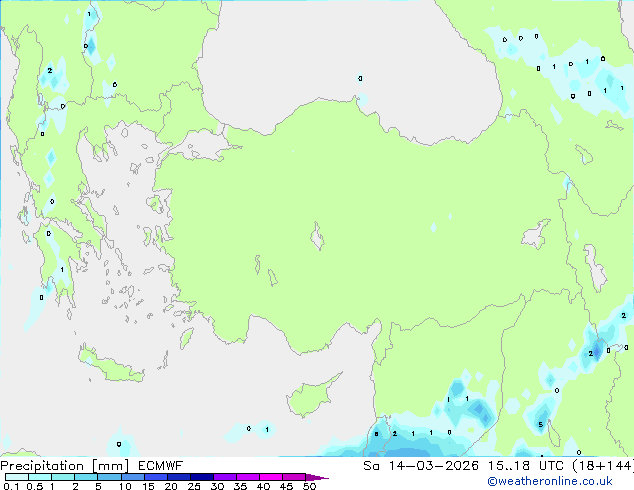The image size is (634, 490).
Task: Click the value '2' over northern Albania
Action: click(50, 70)
